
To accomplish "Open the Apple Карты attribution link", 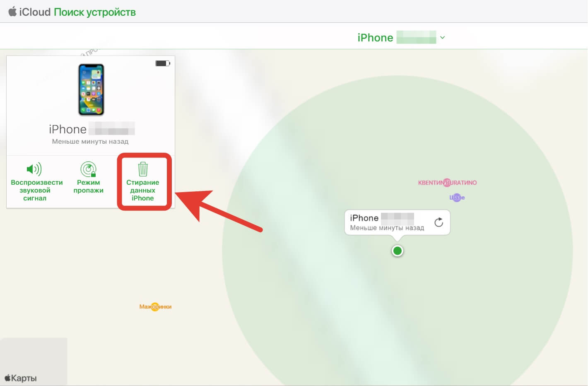I will [21, 378].
